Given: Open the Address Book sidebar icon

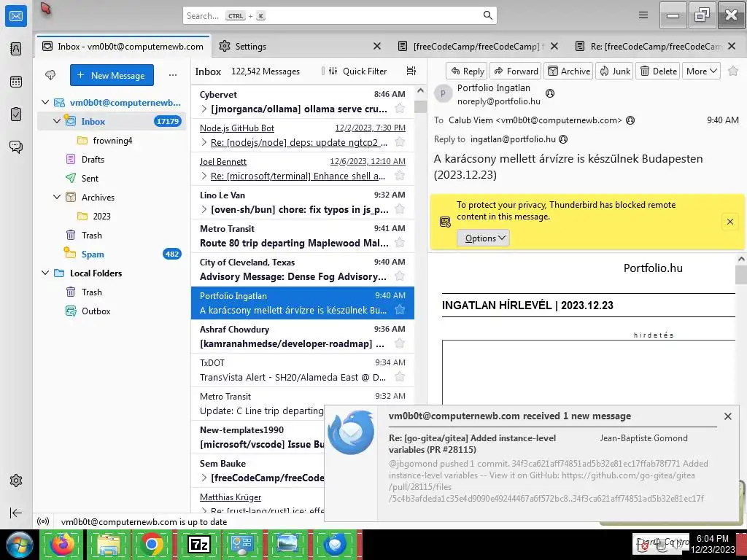Looking at the screenshot, I should coord(16,49).
